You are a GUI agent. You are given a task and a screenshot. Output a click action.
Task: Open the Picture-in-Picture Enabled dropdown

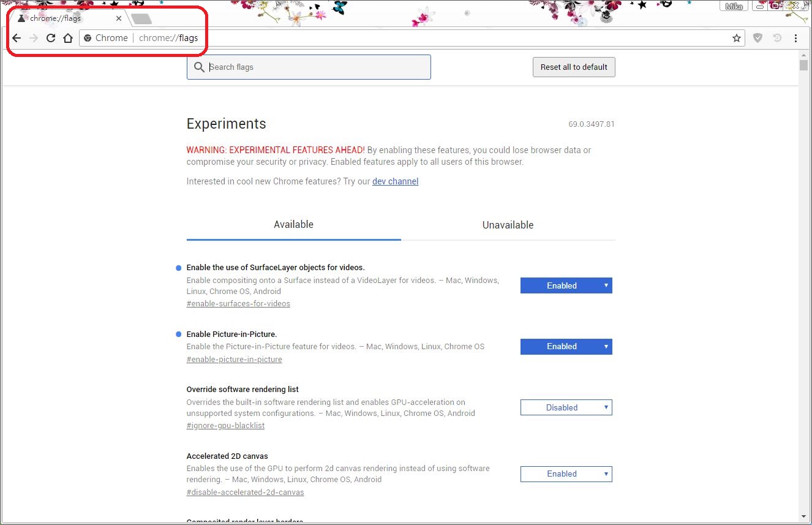coord(566,347)
